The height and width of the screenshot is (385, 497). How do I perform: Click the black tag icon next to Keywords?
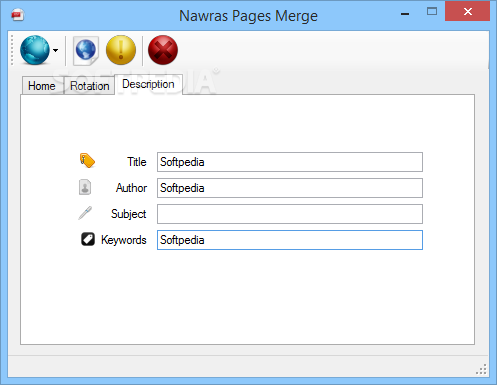pyautogui.click(x=88, y=239)
